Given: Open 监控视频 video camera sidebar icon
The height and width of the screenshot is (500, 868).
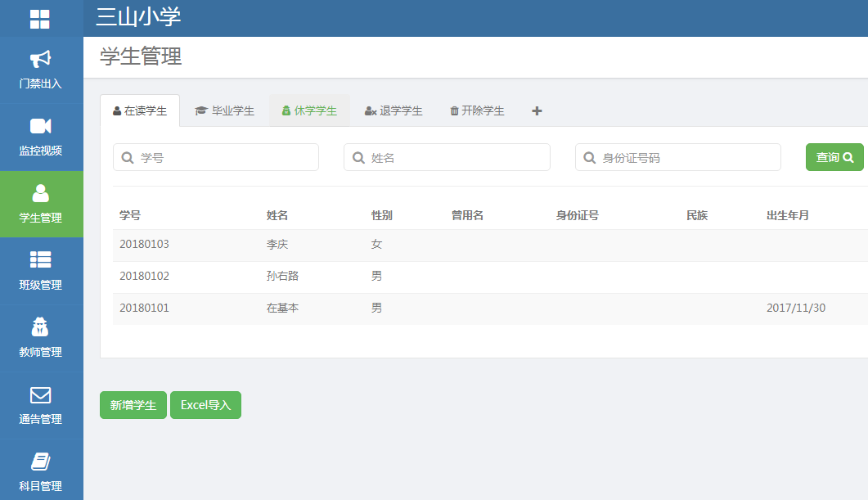Looking at the screenshot, I should [x=41, y=126].
